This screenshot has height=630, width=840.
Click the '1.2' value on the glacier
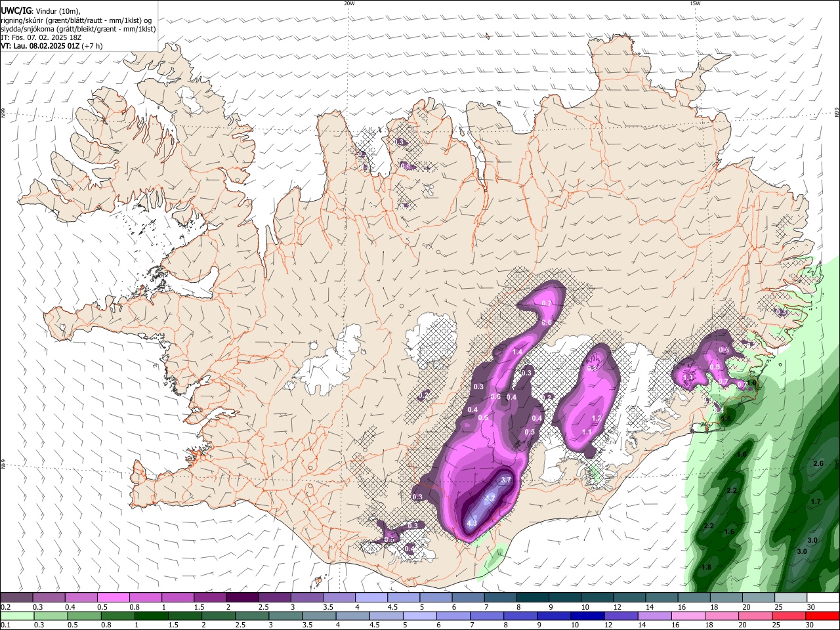(597, 419)
